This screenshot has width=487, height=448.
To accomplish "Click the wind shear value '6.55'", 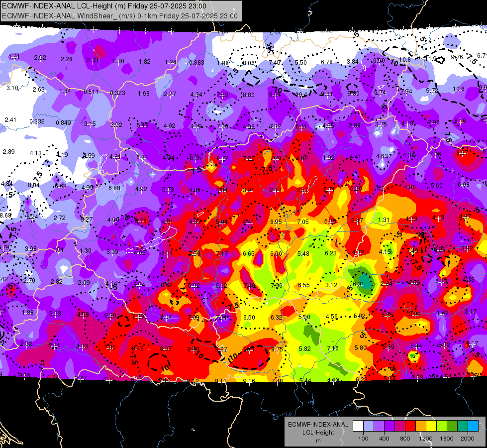I will pyautogui.click(x=304, y=285).
